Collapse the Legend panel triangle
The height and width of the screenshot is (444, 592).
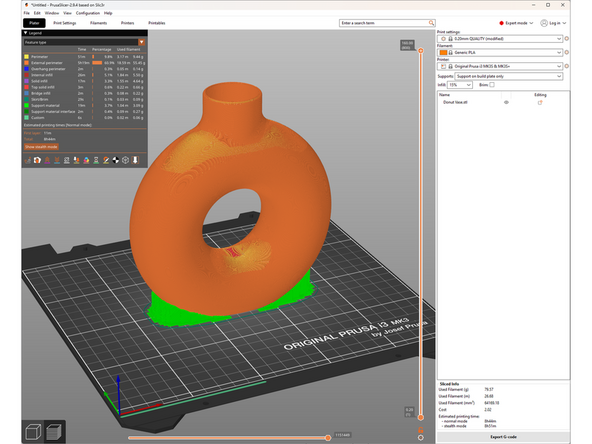click(26, 33)
